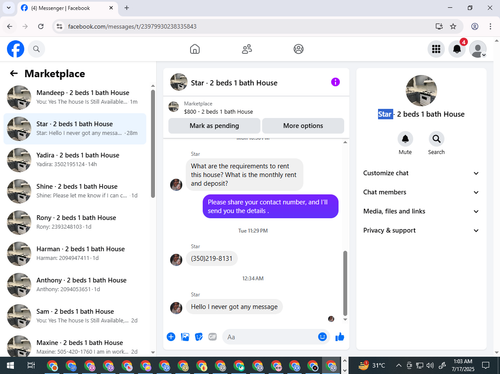Open listing photo in right panel
The height and width of the screenshot is (374, 500).
421,90
